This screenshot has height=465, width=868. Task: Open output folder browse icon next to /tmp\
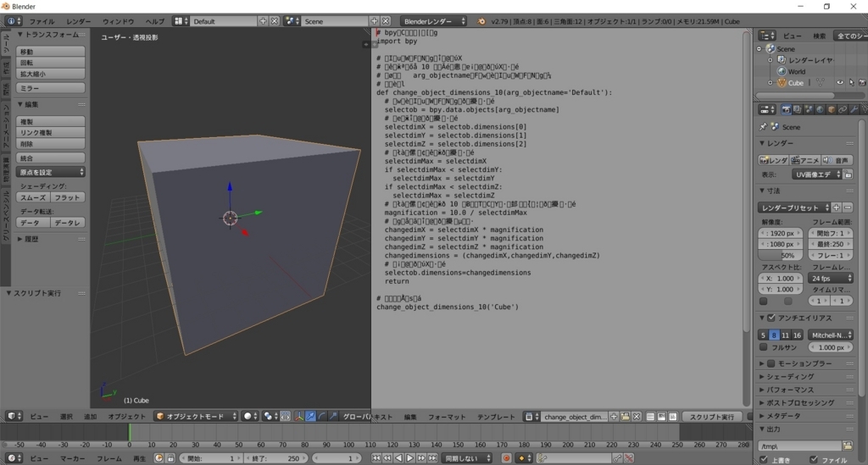[x=848, y=446]
